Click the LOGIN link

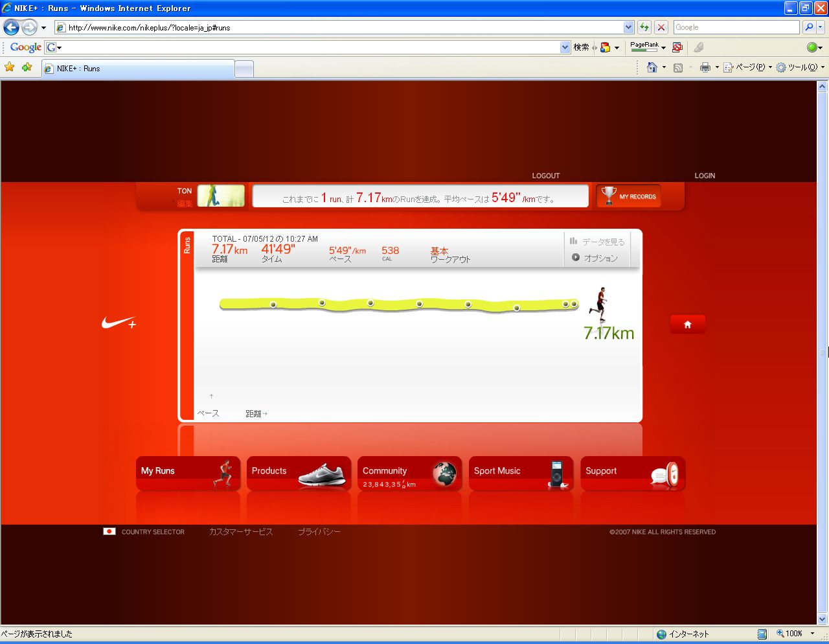pos(705,176)
